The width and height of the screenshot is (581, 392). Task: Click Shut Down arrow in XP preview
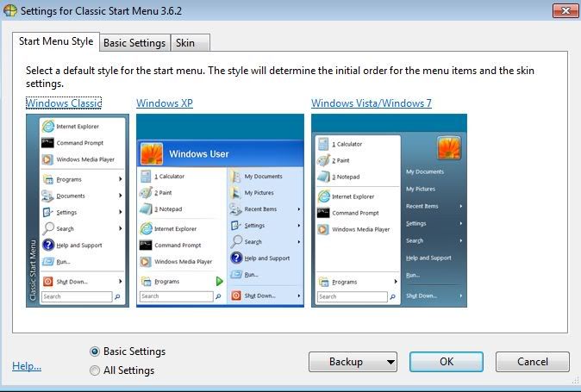pos(298,296)
